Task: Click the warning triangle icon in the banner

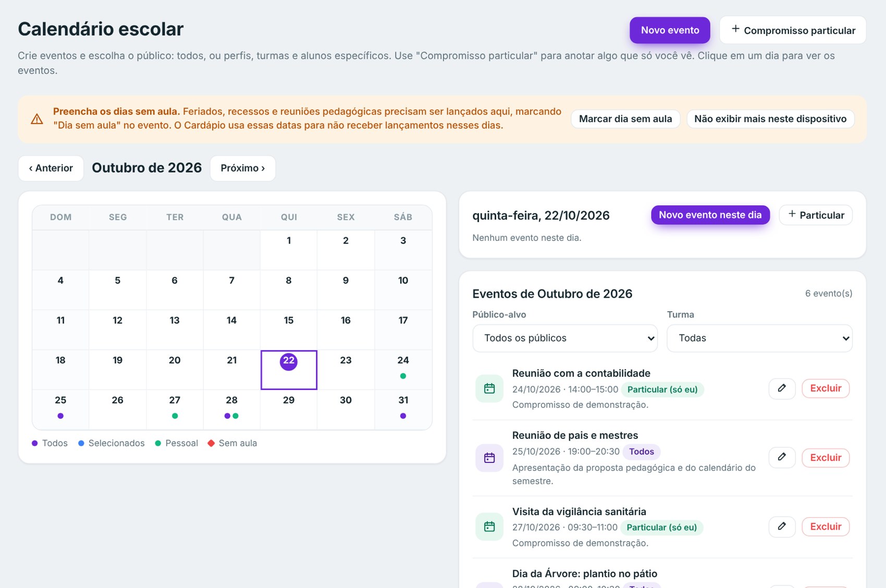Action: coord(37,119)
